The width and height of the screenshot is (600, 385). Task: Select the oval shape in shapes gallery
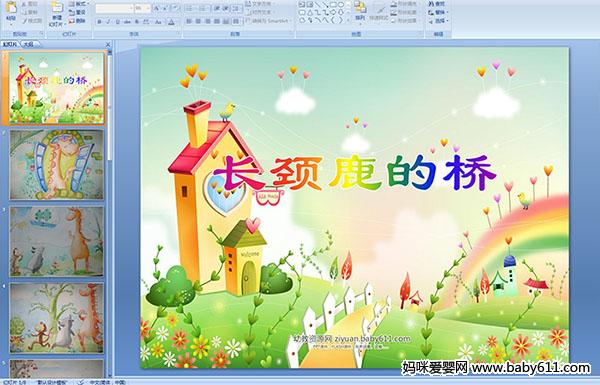tap(341, 4)
